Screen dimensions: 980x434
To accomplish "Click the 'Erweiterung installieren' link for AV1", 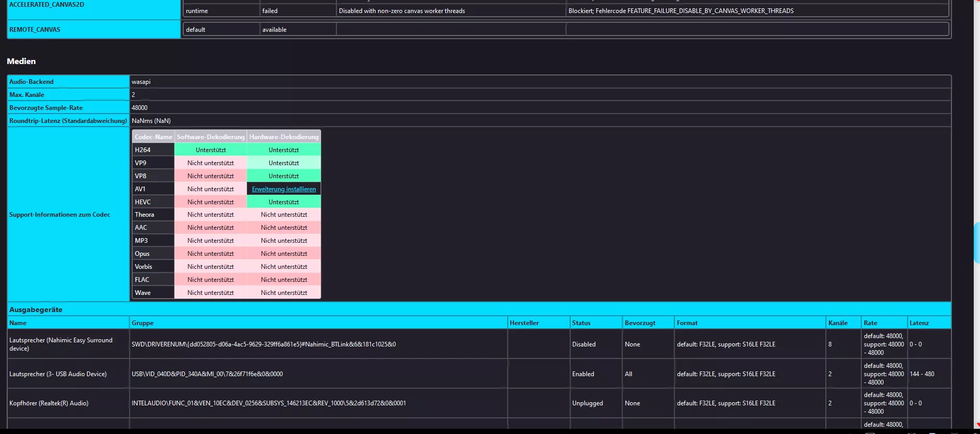I will 284,189.
